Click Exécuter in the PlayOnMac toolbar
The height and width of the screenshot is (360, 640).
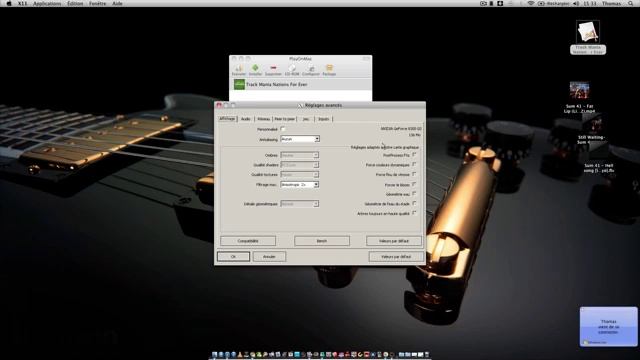tap(239, 70)
